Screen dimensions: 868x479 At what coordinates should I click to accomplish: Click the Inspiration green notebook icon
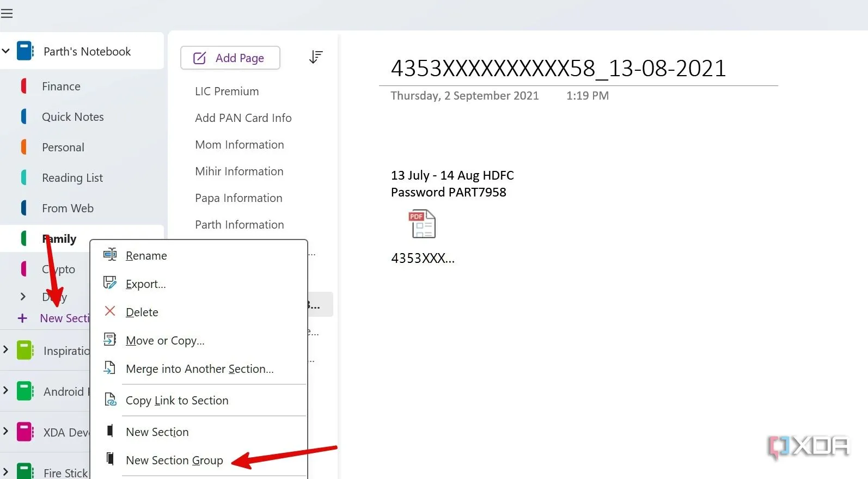(x=25, y=351)
